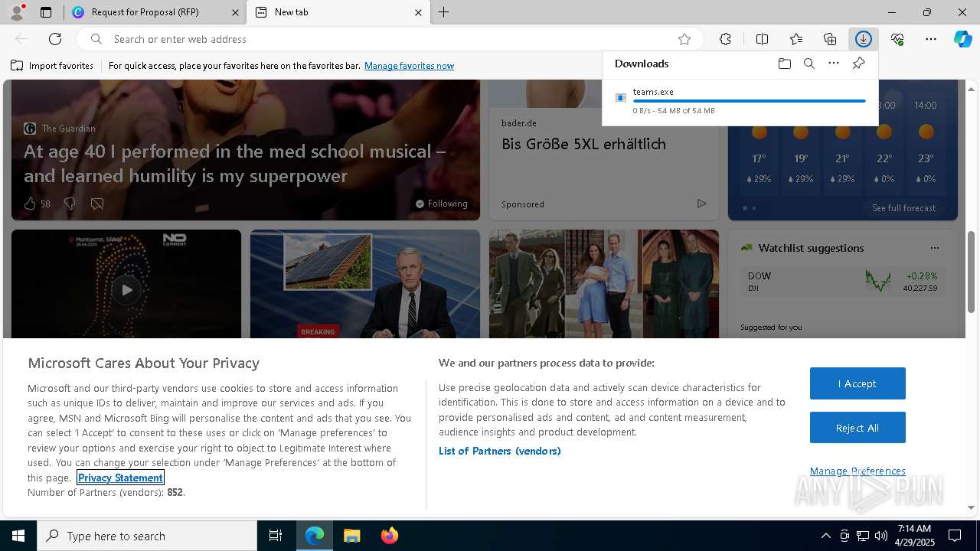Open Manage Preferences link
980x551 pixels.
coord(857,471)
